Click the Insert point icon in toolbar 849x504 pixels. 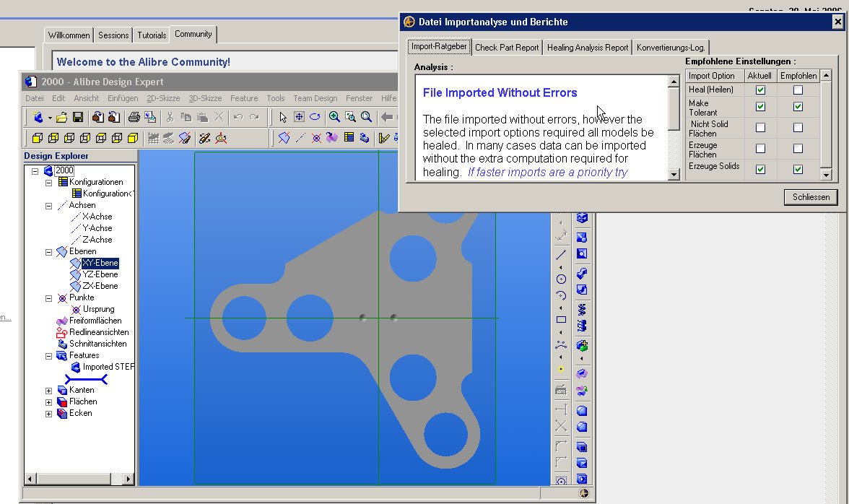(316, 138)
